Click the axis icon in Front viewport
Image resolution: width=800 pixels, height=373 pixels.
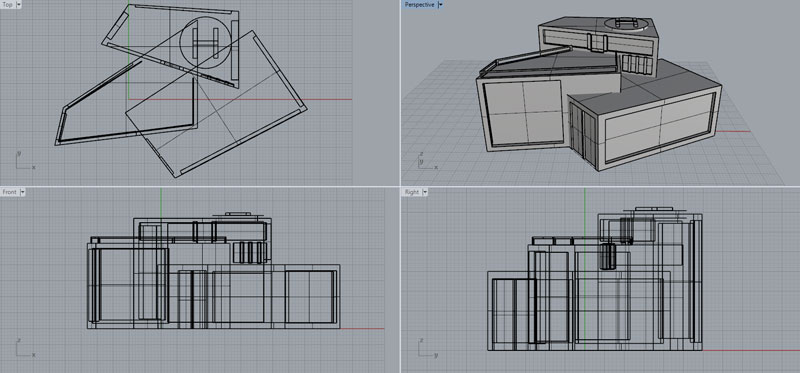(24, 347)
